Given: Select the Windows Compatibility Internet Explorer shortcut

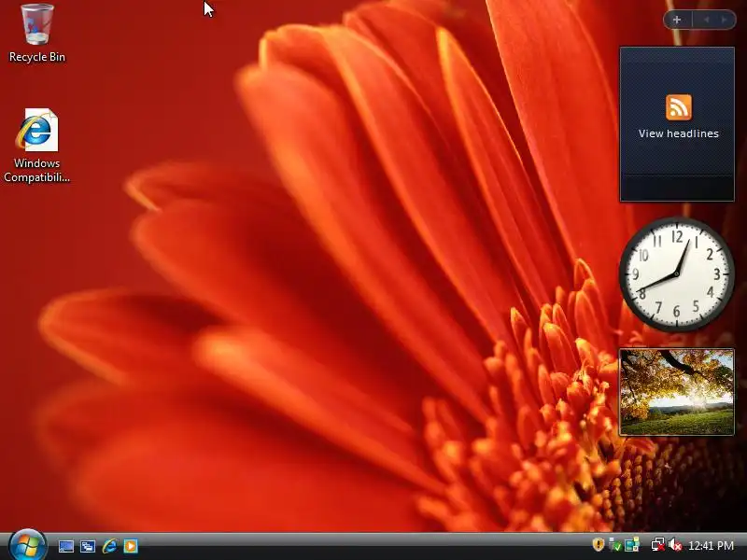Looking at the screenshot, I should point(37,146).
